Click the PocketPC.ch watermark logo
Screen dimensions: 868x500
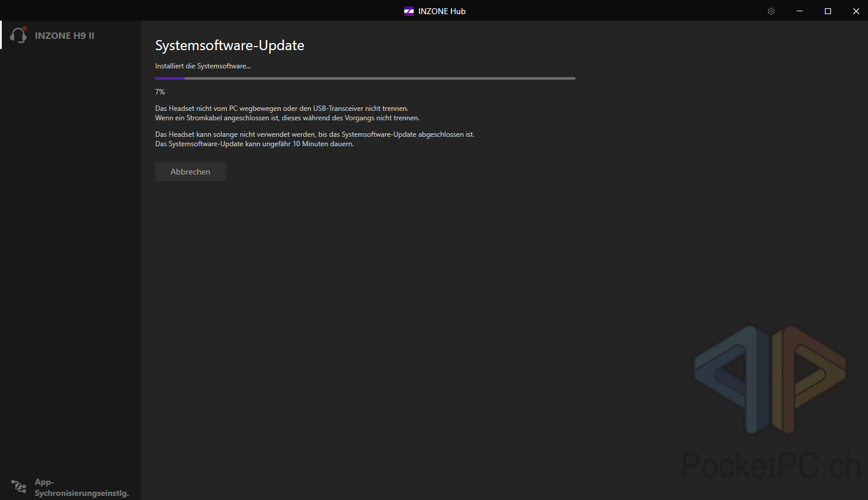point(770,380)
